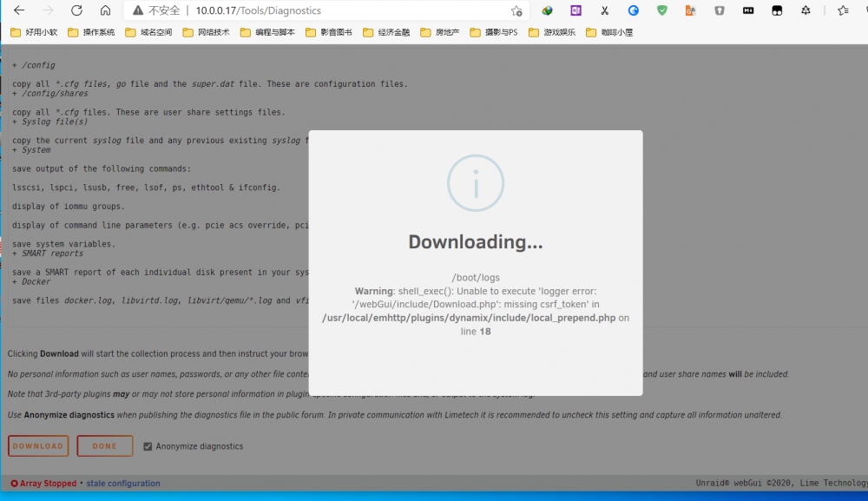The image size is (868, 501).
Task: Click the 'save system variables.' line
Action: pyautogui.click(x=64, y=244)
